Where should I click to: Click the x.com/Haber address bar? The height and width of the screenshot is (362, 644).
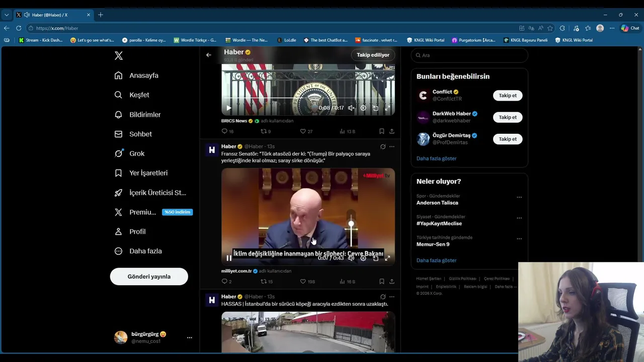pos(272,28)
